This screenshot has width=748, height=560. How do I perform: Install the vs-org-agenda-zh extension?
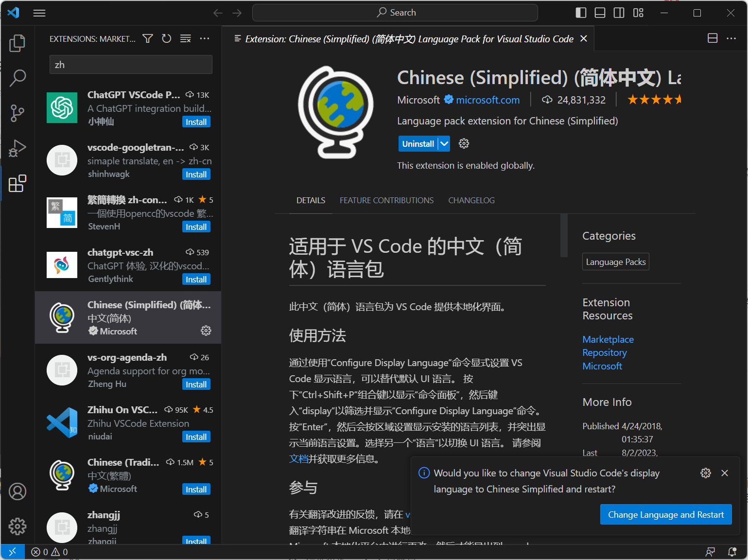coord(196,385)
